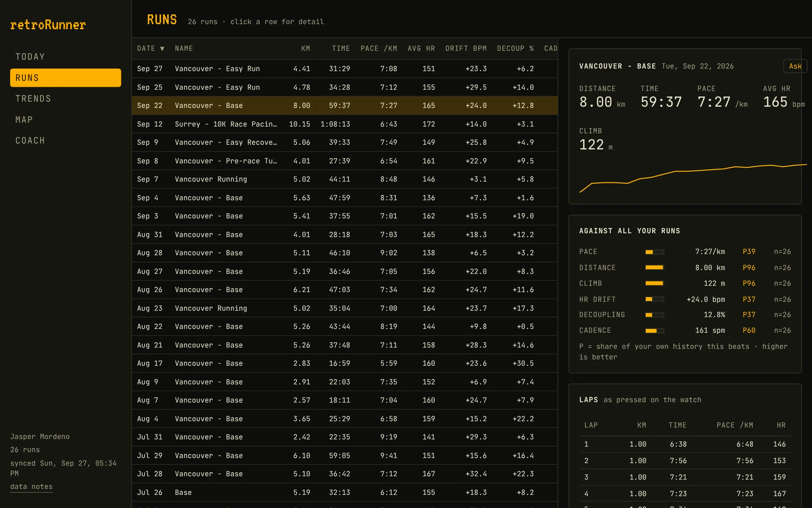
Task: Open the Aug 21 Vancouver - Base row
Action: click(x=345, y=345)
